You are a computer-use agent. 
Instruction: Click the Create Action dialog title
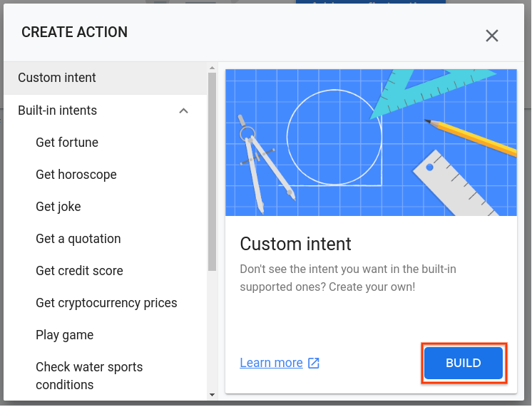(75, 32)
